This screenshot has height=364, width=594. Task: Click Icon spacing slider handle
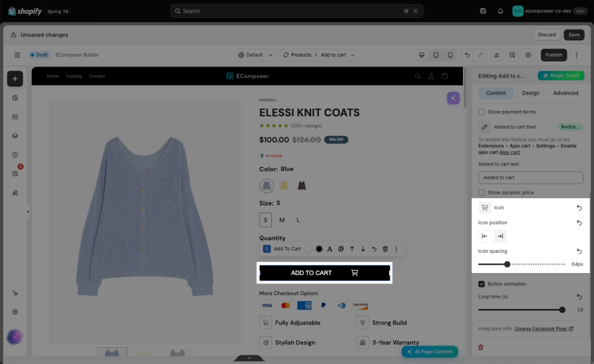(x=507, y=264)
